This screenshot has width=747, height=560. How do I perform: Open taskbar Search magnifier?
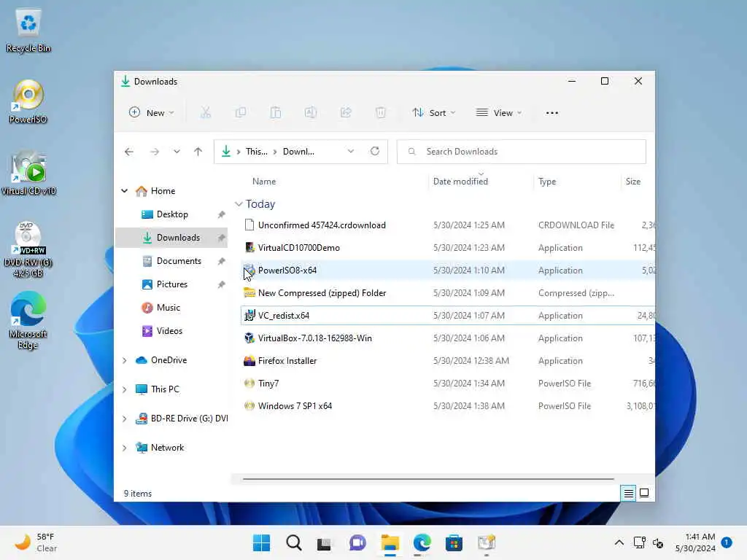(293, 542)
